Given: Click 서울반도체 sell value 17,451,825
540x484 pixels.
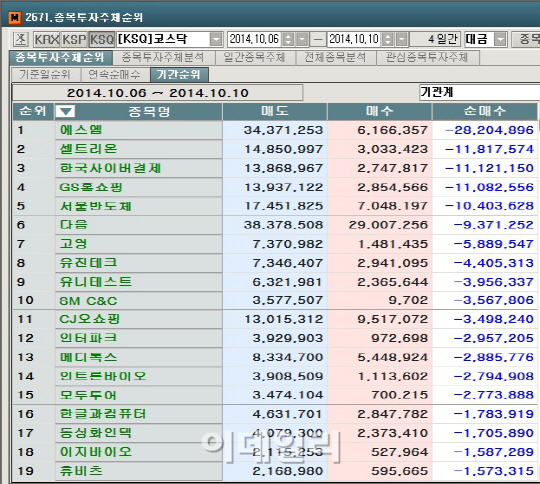Looking at the screenshot, I should tap(284, 206).
